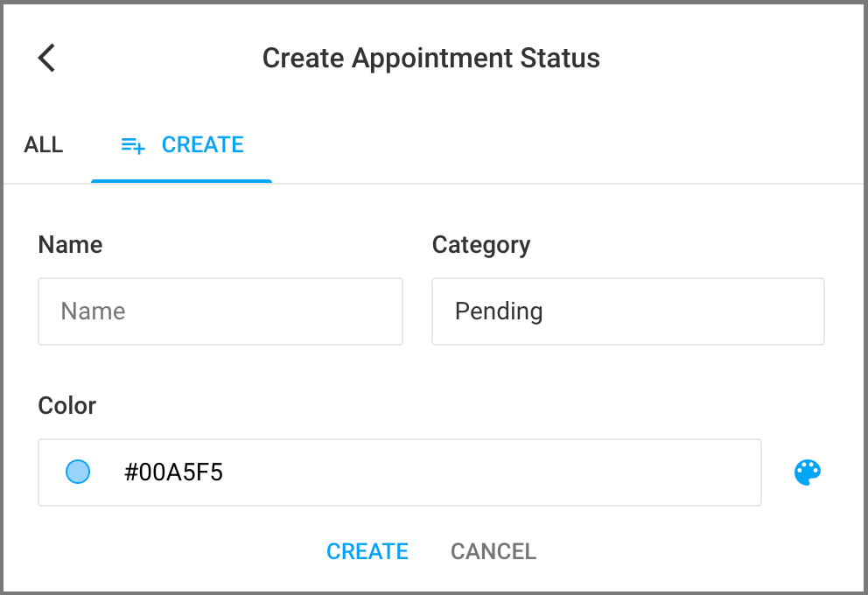Click the Color hex value field
This screenshot has height=595, width=868.
[399, 472]
